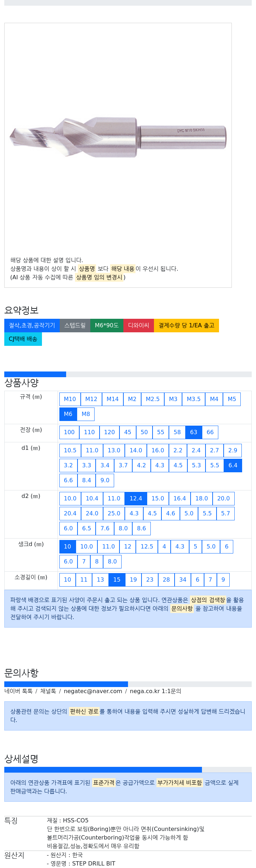Select the M2.5 size option

tap(153, 399)
